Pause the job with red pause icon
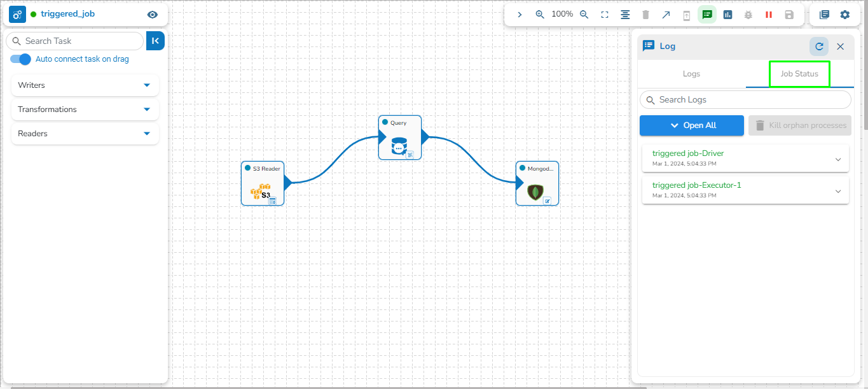Screen dimensions: 868x389 (x=769, y=15)
